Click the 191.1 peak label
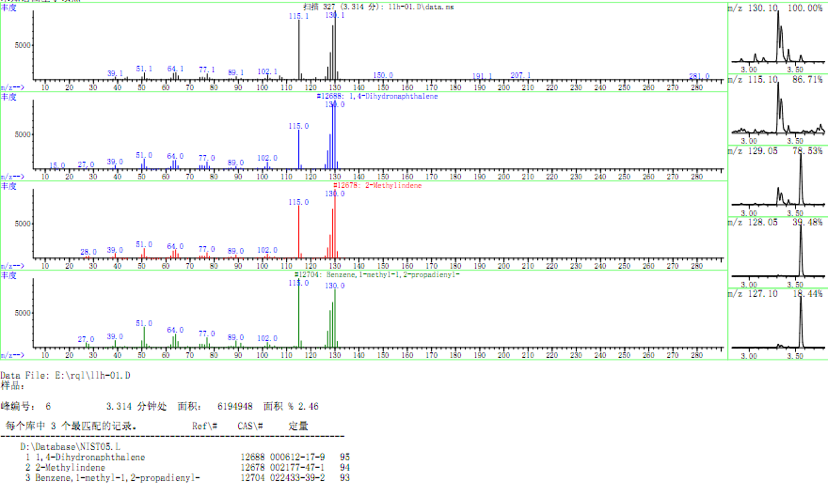The image size is (828, 497). point(482,76)
